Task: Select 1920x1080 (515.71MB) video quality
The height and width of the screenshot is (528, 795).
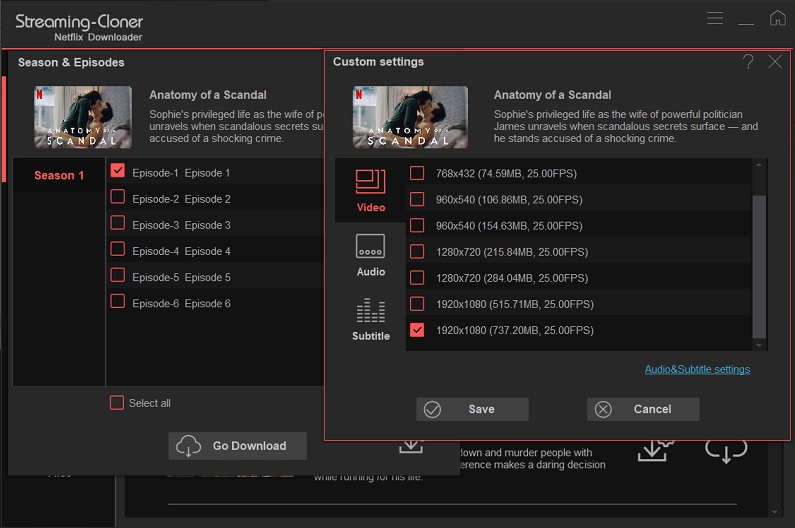Action: click(417, 304)
